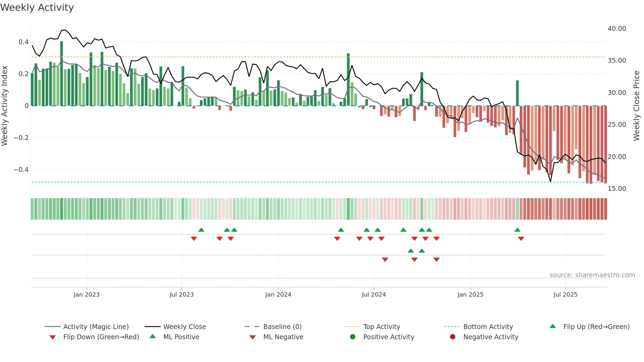Click the 15.00 price axis label
Screen dimensions: 644x362
(617, 189)
